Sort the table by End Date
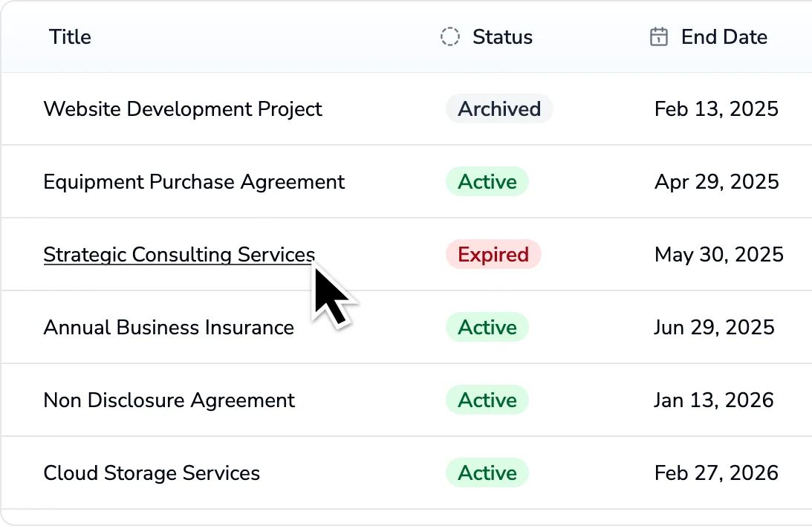Screen dimensions: 812x526 pos(724,36)
